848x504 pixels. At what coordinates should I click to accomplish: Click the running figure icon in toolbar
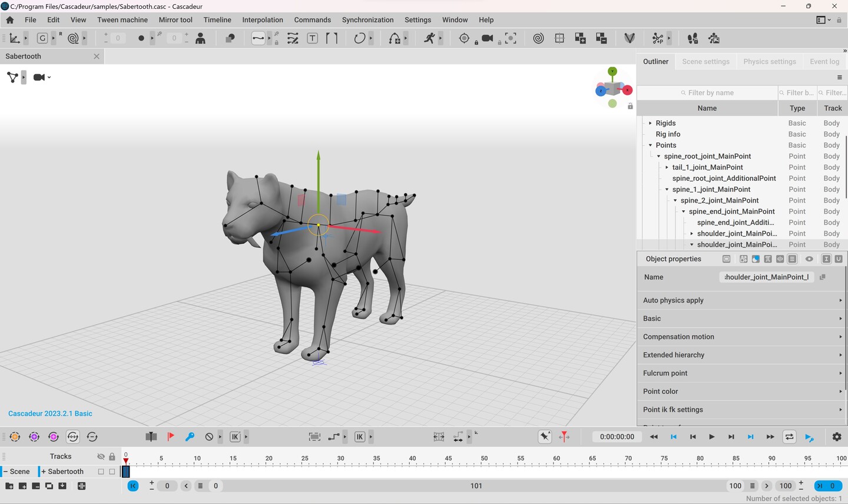coord(429,39)
